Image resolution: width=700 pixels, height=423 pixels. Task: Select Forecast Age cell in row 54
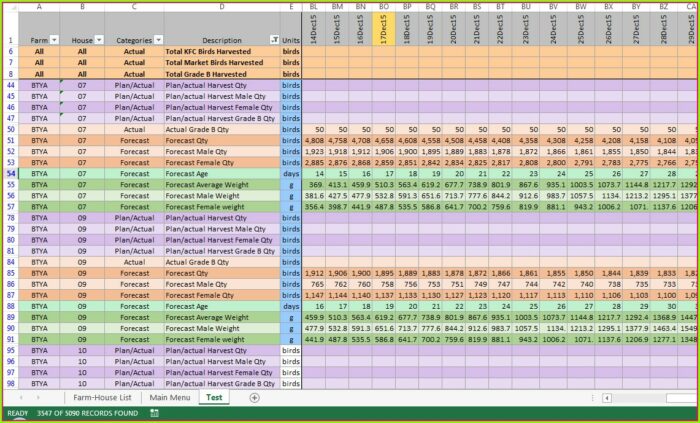click(x=222, y=174)
